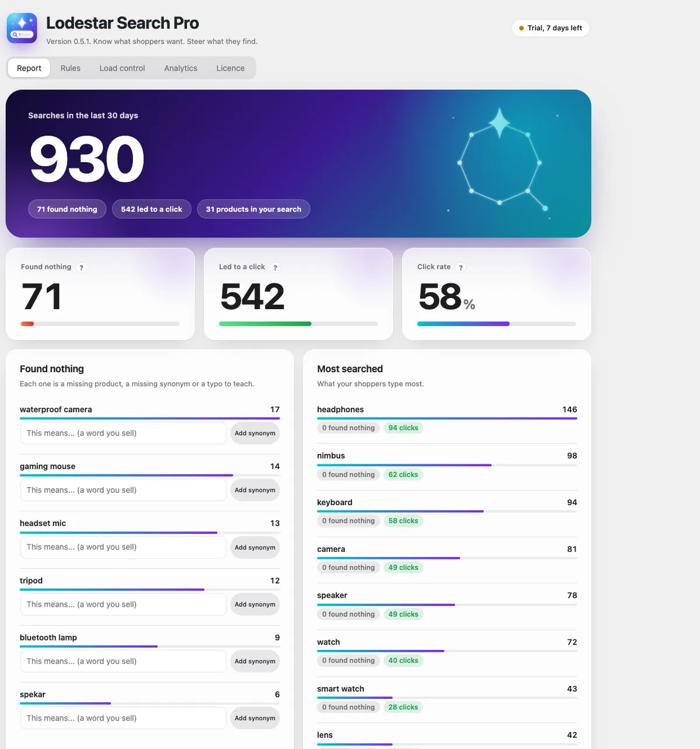
Task: Click 0 found nothing badge under speaker
Action: (348, 614)
